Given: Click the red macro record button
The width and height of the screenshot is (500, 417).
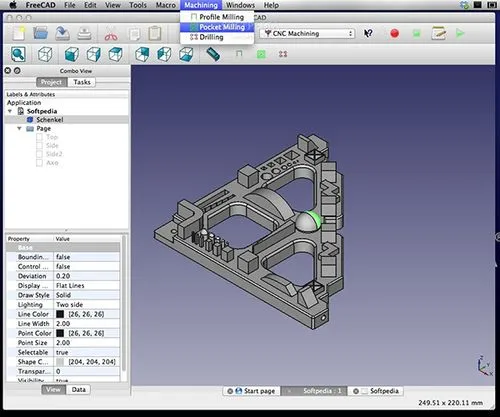Looking at the screenshot, I should point(395,33).
